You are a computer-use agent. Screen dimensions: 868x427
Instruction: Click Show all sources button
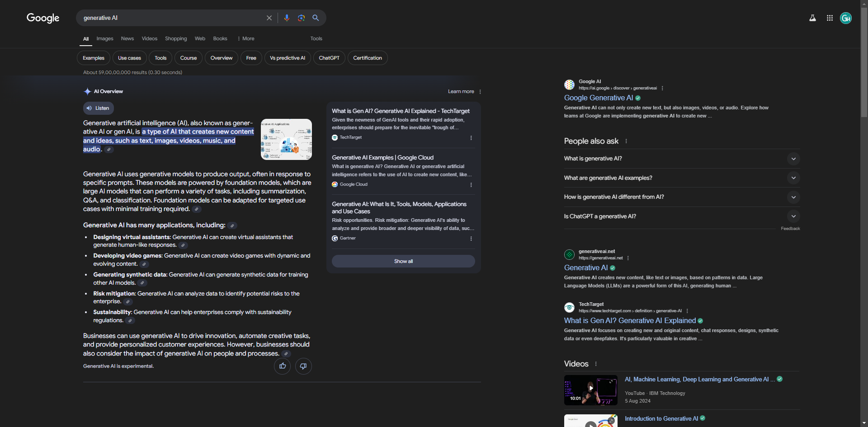403,261
